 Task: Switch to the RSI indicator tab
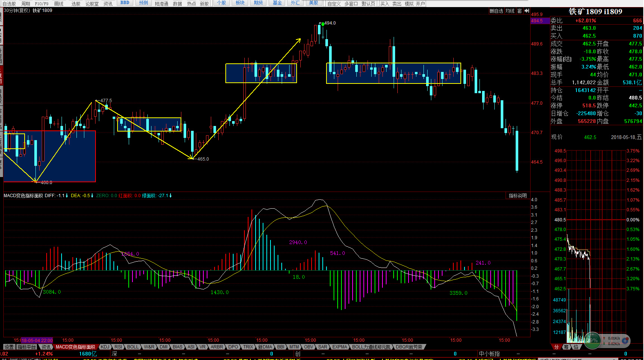point(118,347)
